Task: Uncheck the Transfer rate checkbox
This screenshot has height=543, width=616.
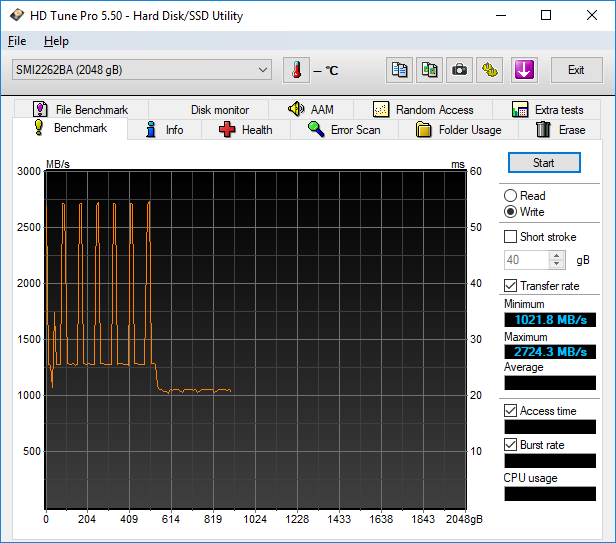Action: click(x=511, y=286)
